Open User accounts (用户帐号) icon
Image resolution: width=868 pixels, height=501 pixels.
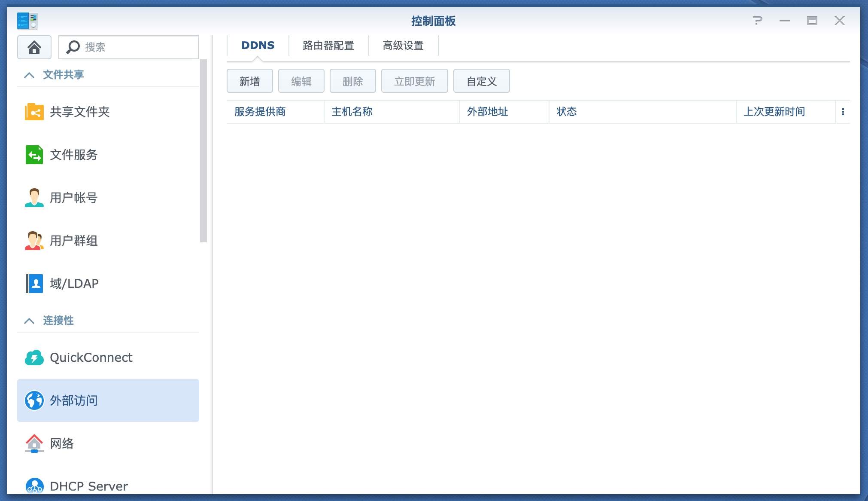pos(34,198)
